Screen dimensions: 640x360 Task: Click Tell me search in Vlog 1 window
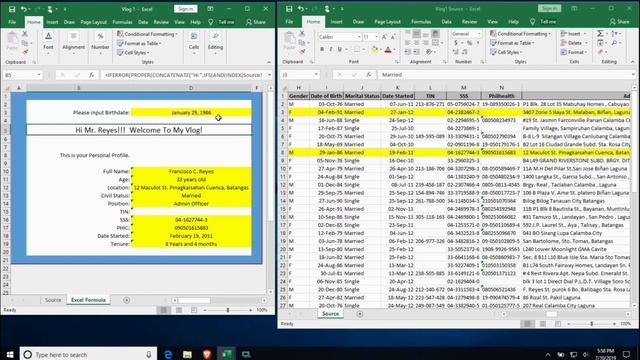pos(222,22)
